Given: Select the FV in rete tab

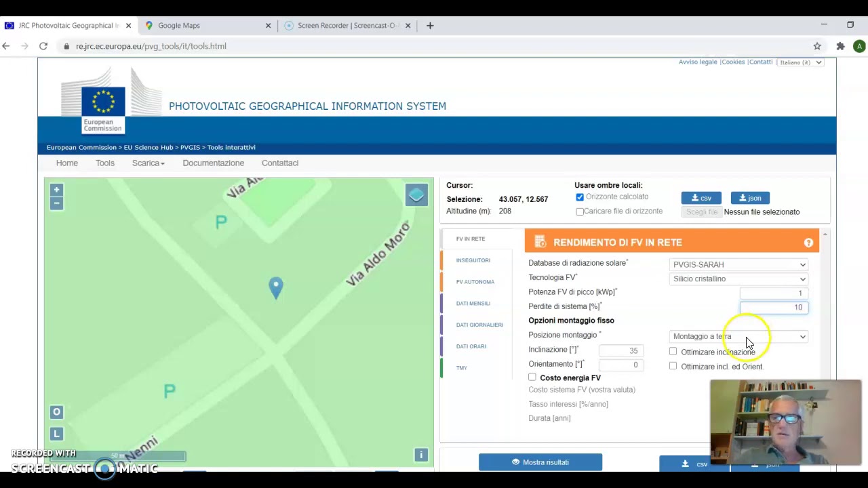Looking at the screenshot, I should pos(471,239).
